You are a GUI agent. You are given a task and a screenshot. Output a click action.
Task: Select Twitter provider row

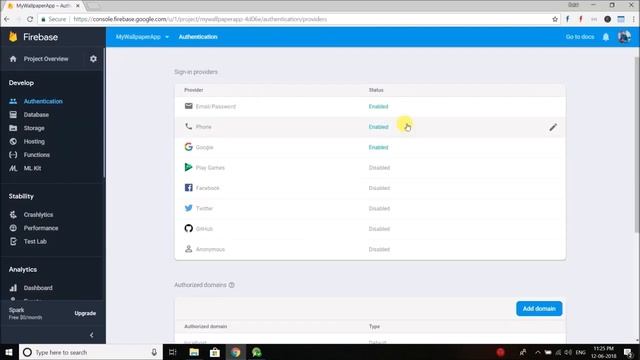[370, 209]
